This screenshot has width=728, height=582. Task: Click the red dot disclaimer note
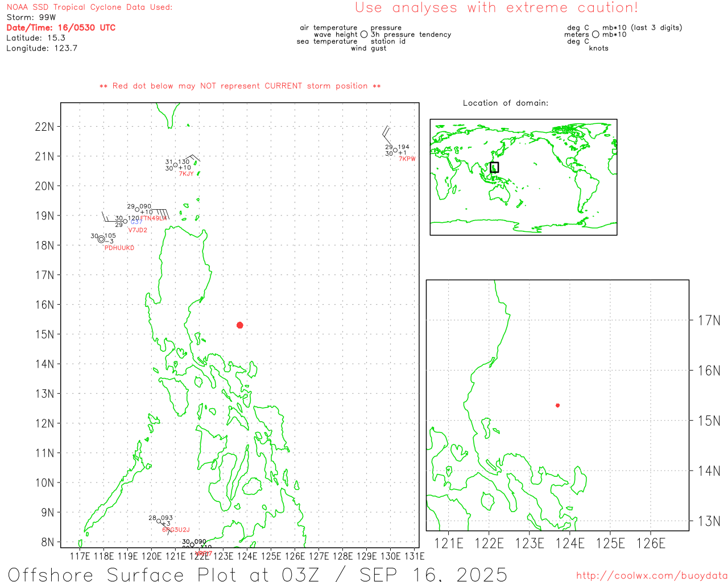[x=240, y=86]
